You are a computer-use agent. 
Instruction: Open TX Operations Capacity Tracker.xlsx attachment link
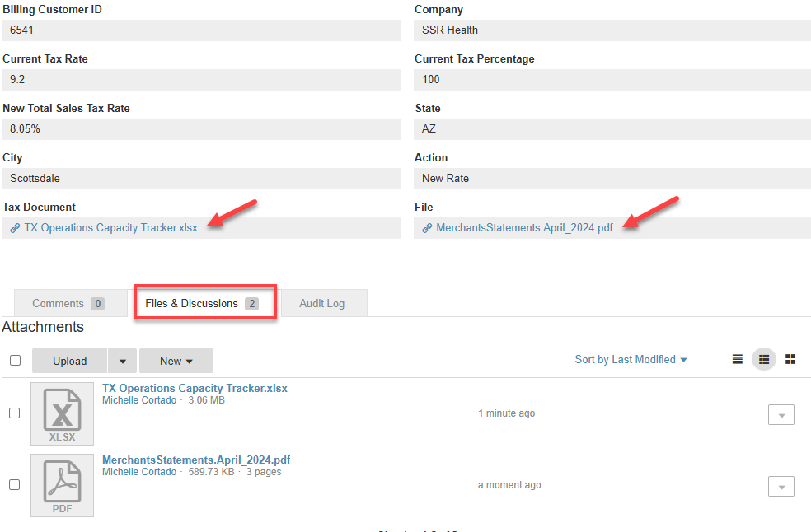[195, 388]
